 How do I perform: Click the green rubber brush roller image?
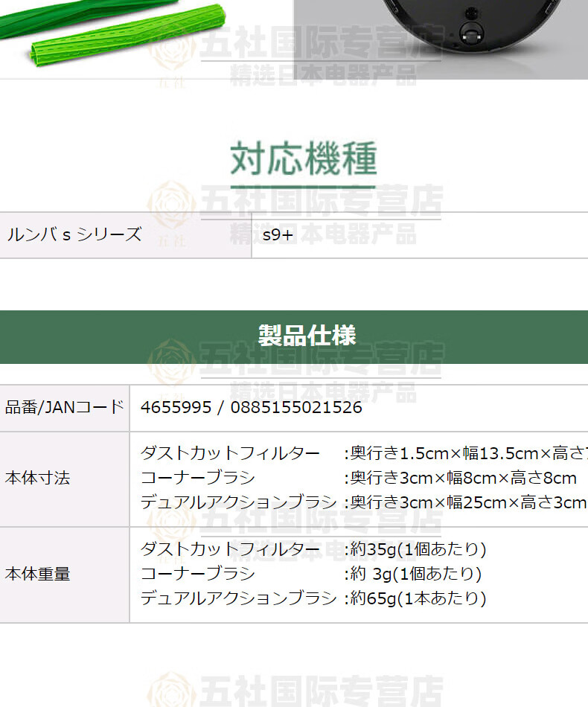click(127, 35)
